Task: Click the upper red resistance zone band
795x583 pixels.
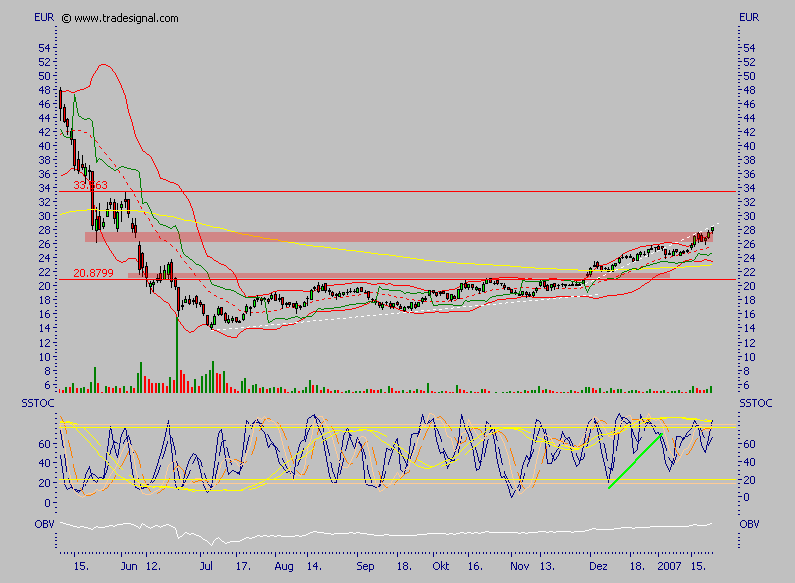Action: point(400,237)
